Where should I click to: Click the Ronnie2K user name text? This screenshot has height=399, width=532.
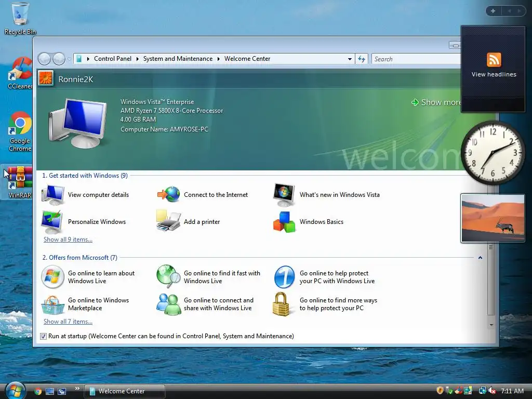pos(76,79)
